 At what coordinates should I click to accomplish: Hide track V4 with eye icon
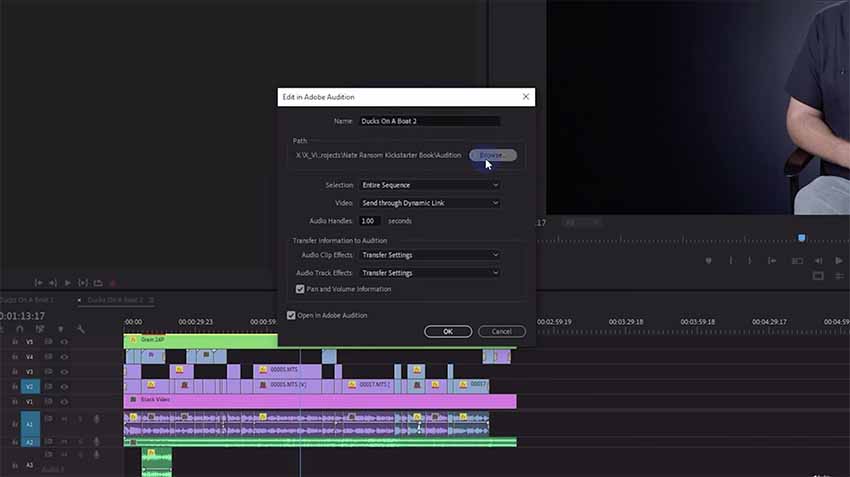pos(64,357)
